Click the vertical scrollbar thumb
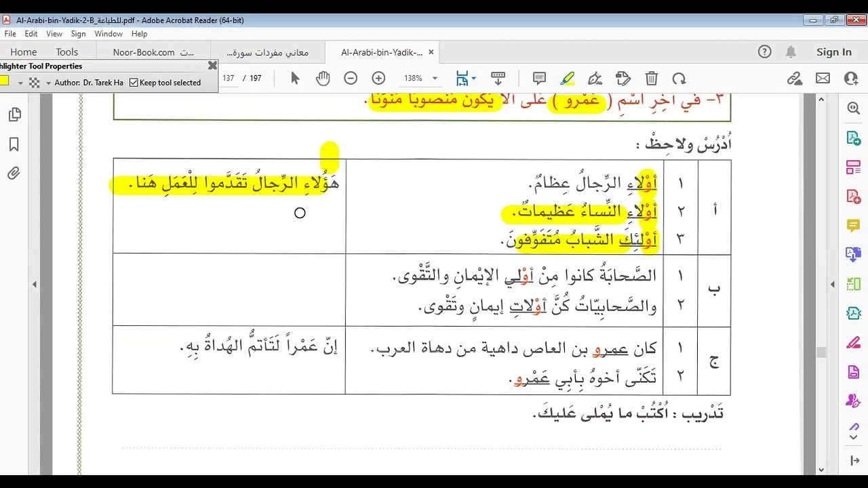The height and width of the screenshot is (488, 868). (x=821, y=352)
